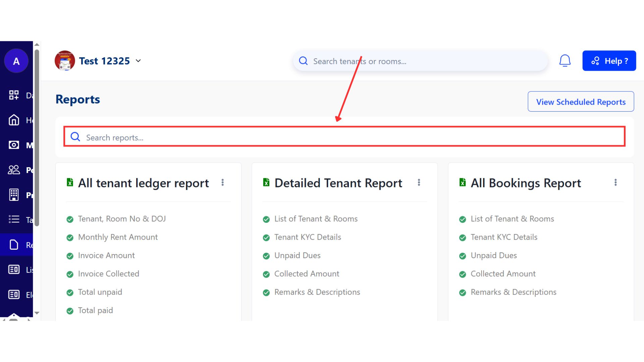Open the Reports document icon in sidebar
The image size is (644, 362).
[x=14, y=245]
